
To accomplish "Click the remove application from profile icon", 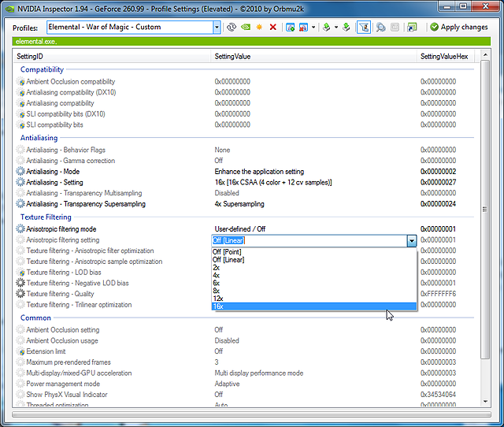I will click(303, 28).
